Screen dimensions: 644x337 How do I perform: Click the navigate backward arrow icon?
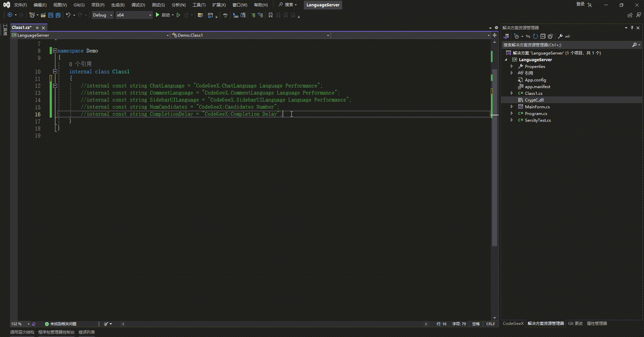coord(10,15)
